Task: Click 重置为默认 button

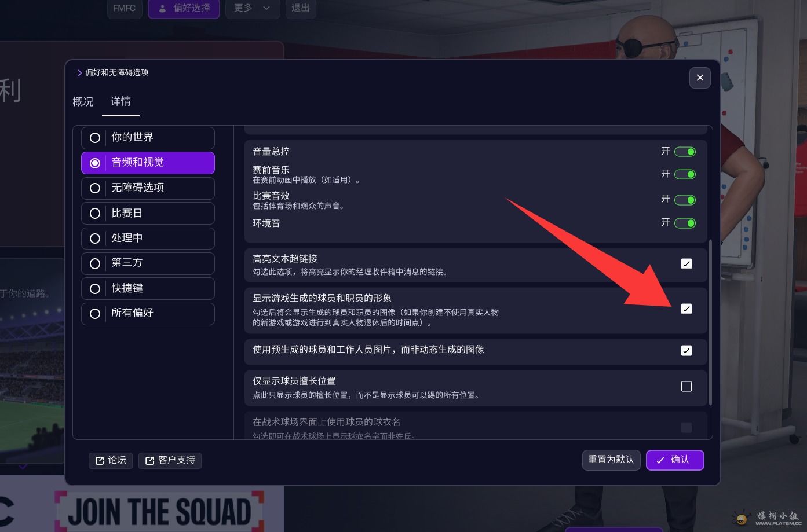Action: click(611, 460)
